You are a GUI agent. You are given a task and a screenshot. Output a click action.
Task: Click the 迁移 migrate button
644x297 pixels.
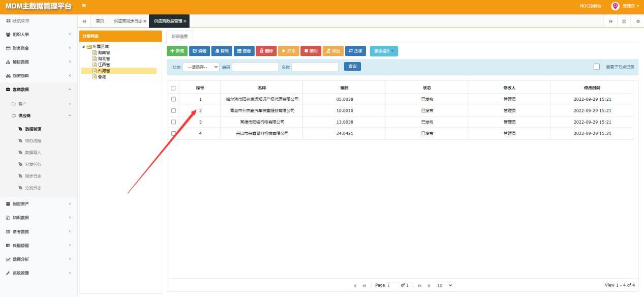pos(356,51)
